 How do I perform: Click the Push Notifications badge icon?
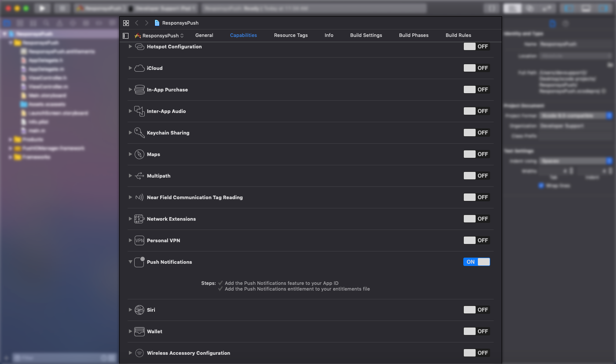139,262
